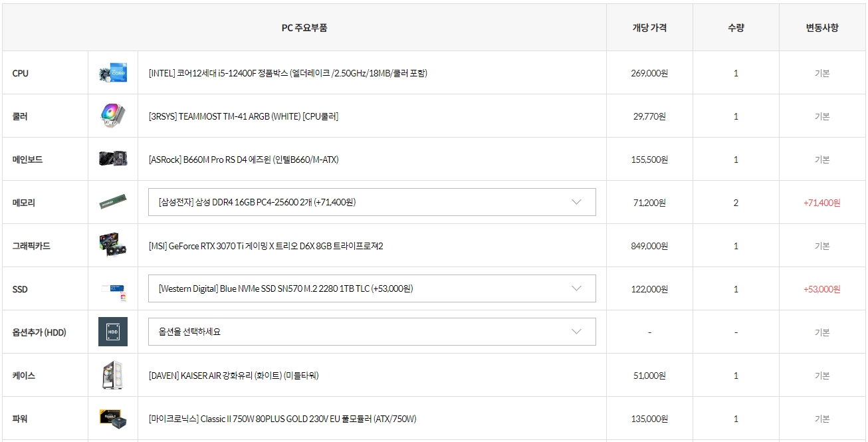Click the DAVEN KAISER AIR case name
The height and width of the screenshot is (442, 868).
(x=233, y=376)
